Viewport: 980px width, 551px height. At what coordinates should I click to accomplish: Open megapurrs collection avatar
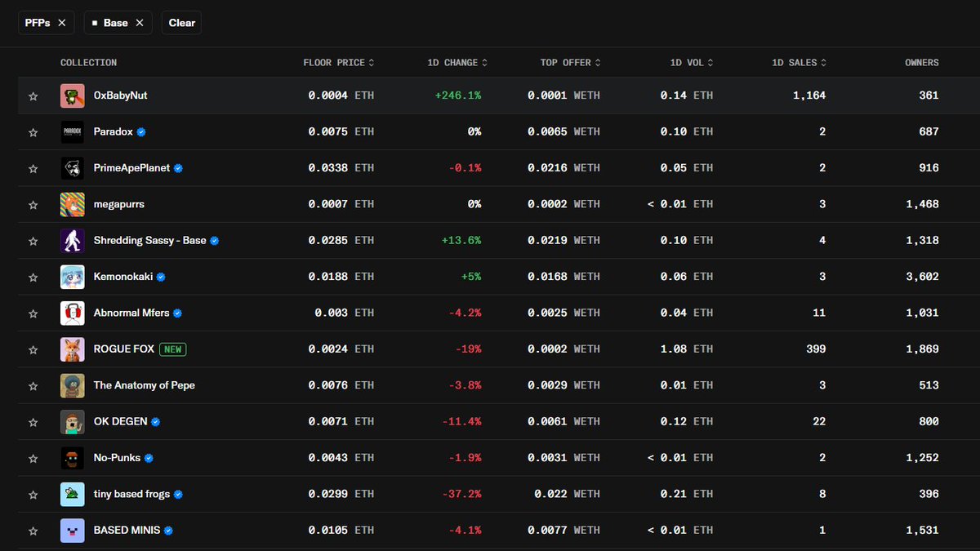coord(73,204)
